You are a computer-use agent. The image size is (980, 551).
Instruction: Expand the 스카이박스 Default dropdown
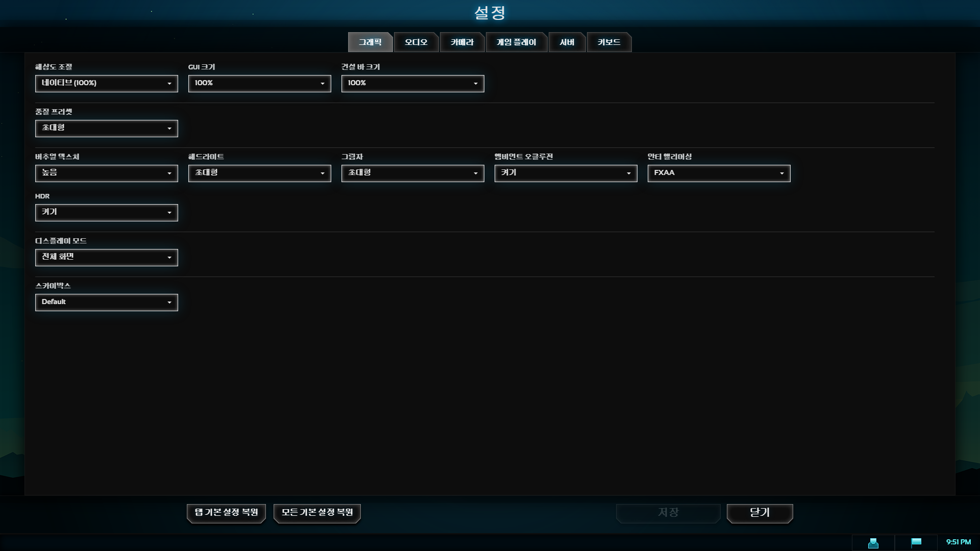[106, 302]
